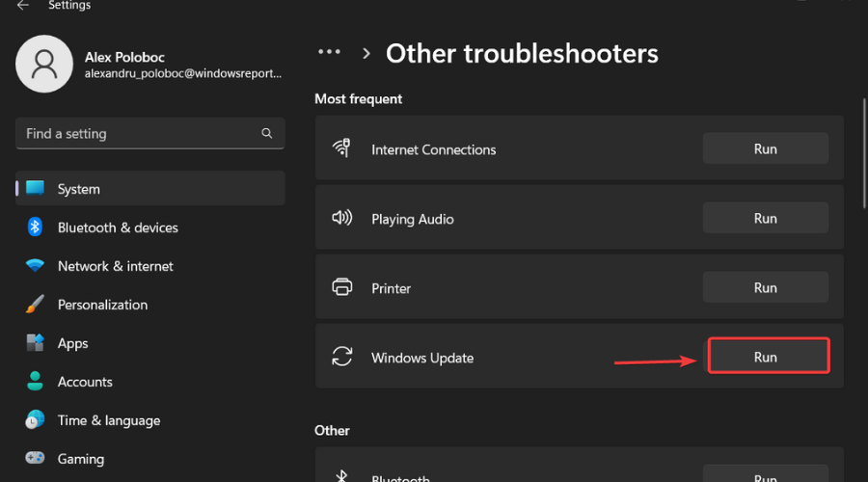Click the Network & internet Wi-Fi icon
The height and width of the screenshot is (482, 868).
click(x=36, y=266)
